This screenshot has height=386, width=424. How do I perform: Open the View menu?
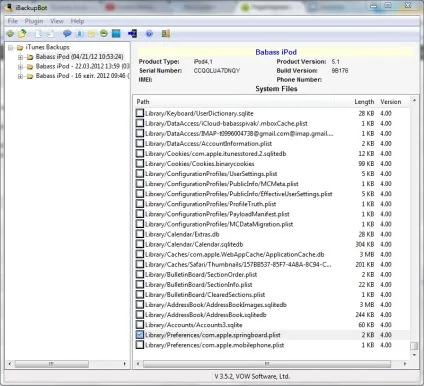57,21
